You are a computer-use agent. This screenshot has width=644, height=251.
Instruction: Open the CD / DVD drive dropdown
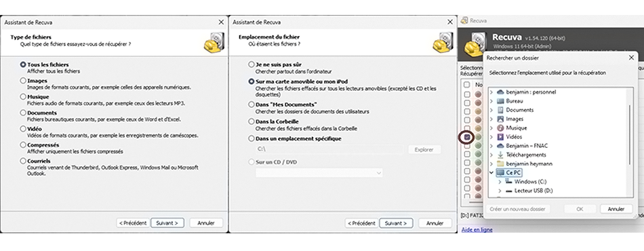tap(319, 173)
